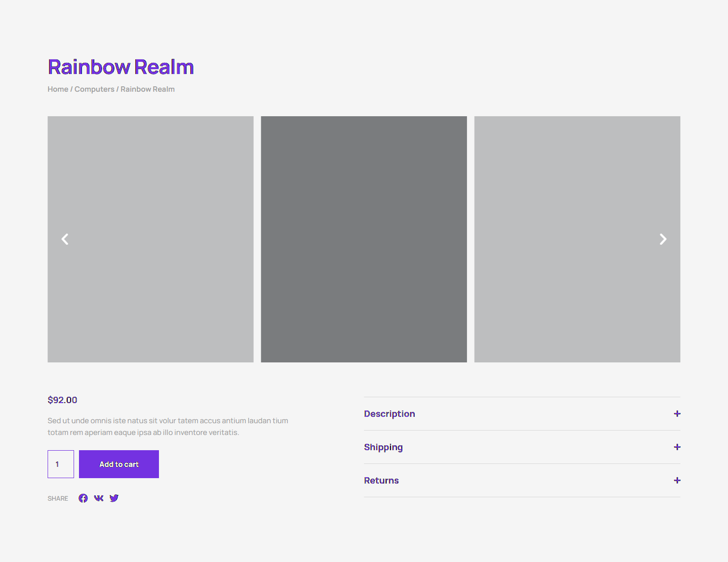Share product on Facebook
The height and width of the screenshot is (562, 728).
[x=83, y=498]
